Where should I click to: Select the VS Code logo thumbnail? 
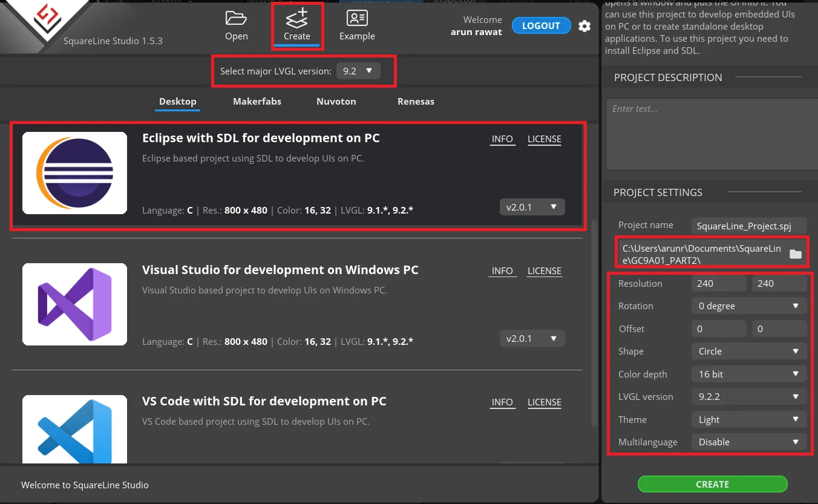point(75,429)
